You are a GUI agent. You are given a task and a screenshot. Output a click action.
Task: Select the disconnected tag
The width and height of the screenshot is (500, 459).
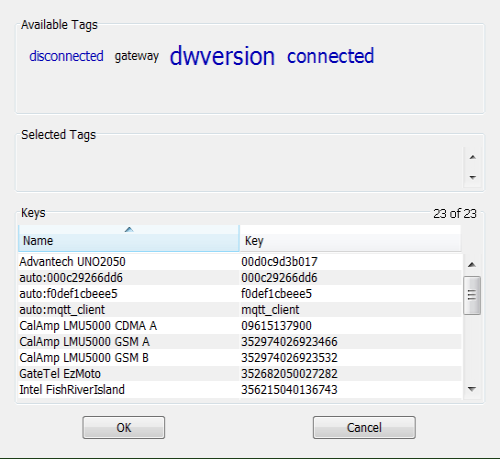coord(66,56)
